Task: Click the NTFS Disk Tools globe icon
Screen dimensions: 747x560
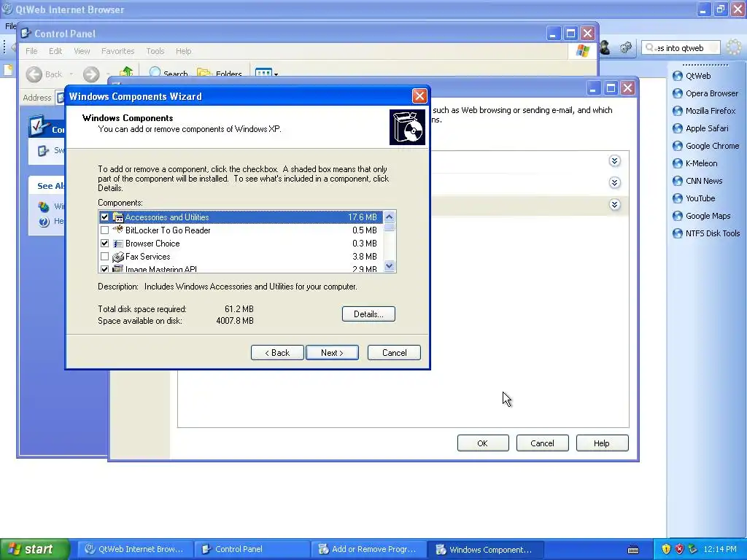Action: [678, 233]
